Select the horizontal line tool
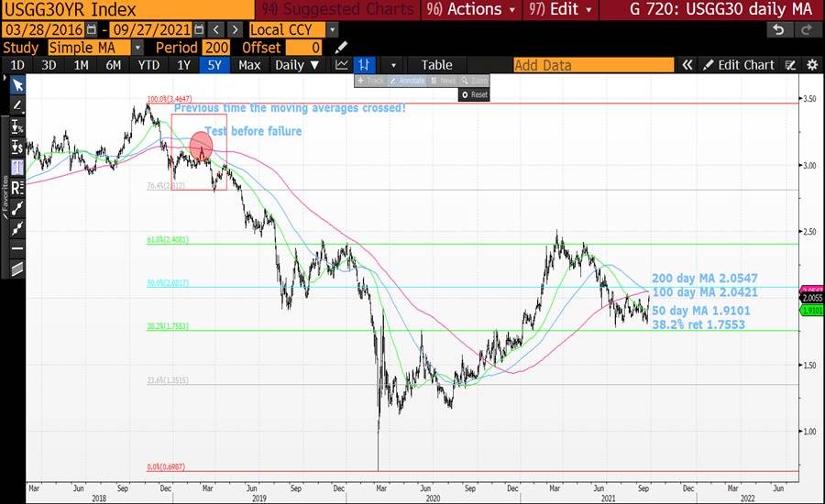Screen dimensions: 825x504 16,248
